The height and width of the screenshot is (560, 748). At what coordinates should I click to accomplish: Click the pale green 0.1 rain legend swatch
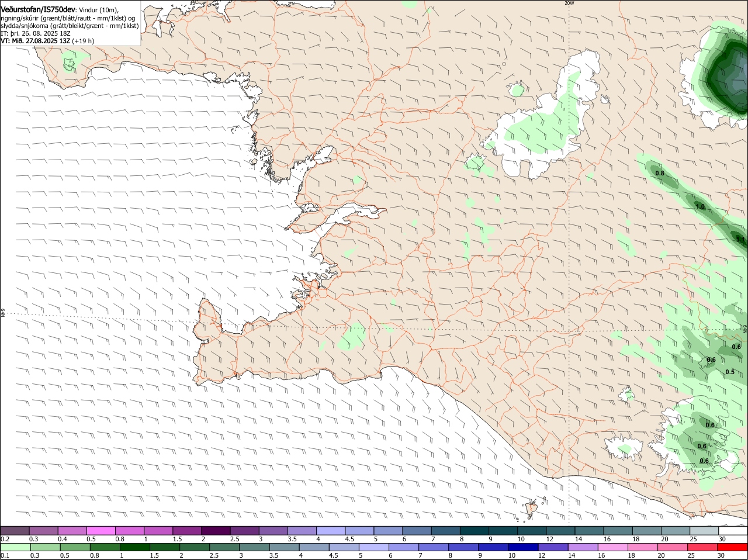(x=15, y=547)
